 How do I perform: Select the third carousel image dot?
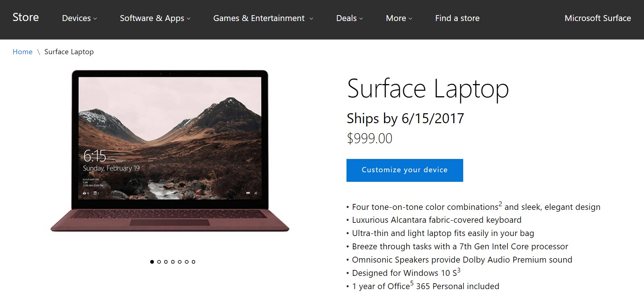166,262
